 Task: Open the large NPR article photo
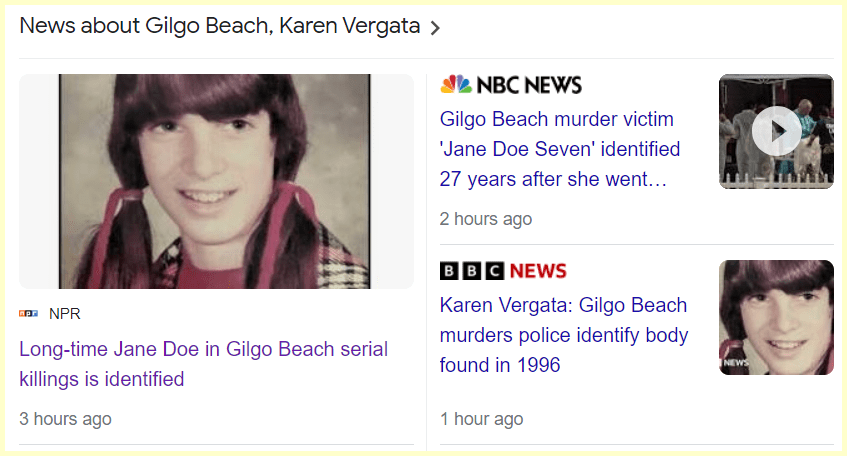click(x=216, y=181)
